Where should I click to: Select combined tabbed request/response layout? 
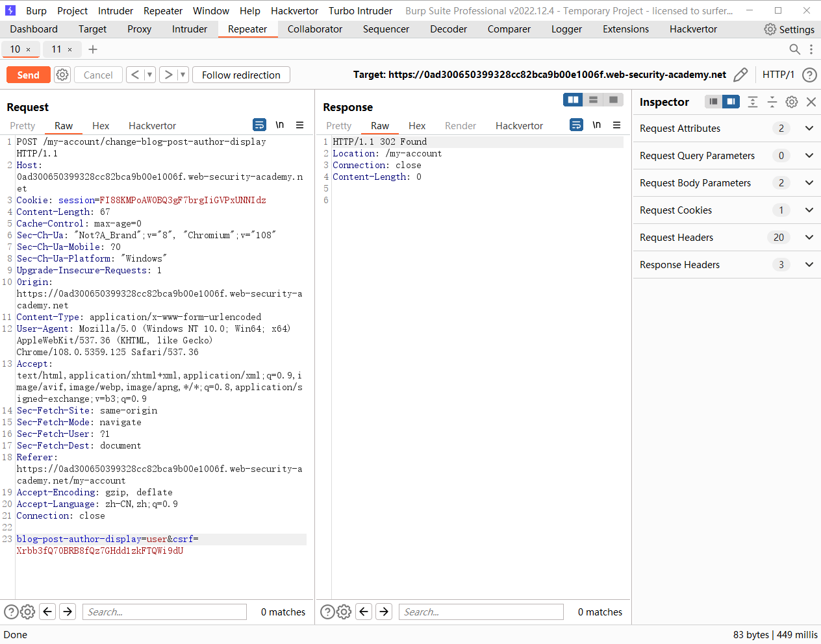(x=613, y=99)
